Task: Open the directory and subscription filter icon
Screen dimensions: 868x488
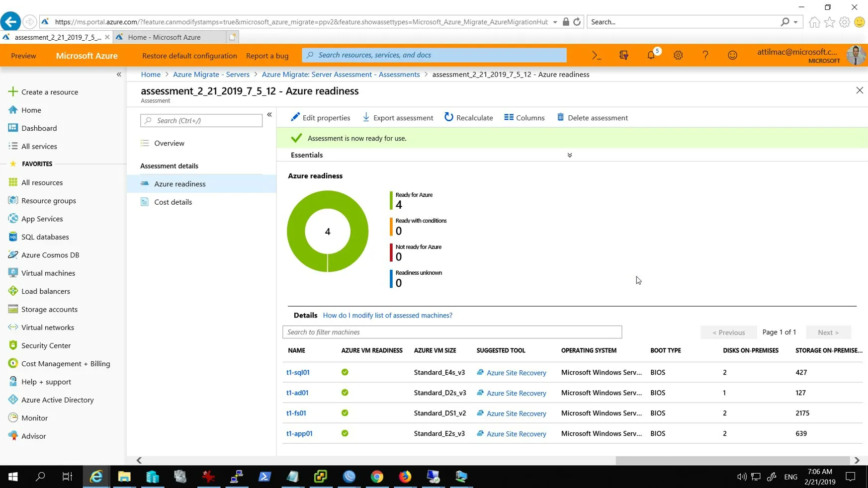Action: (x=624, y=56)
